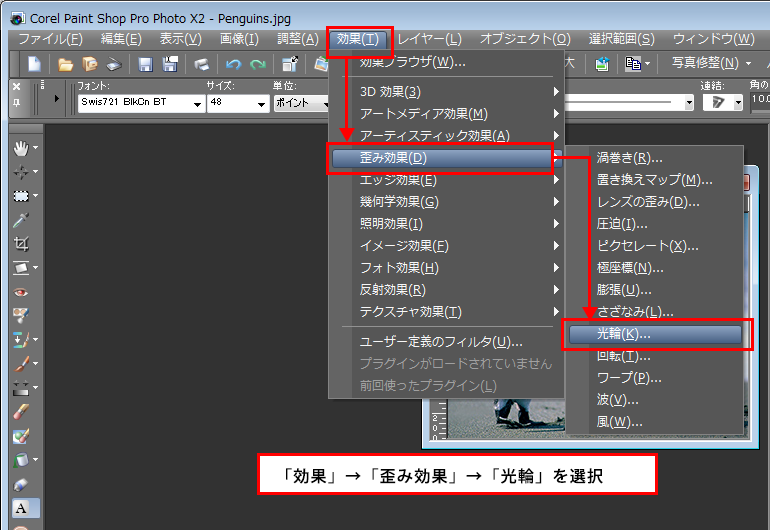The width and height of the screenshot is (770, 530).
Task: Select the Crop tool
Action: coord(21,244)
